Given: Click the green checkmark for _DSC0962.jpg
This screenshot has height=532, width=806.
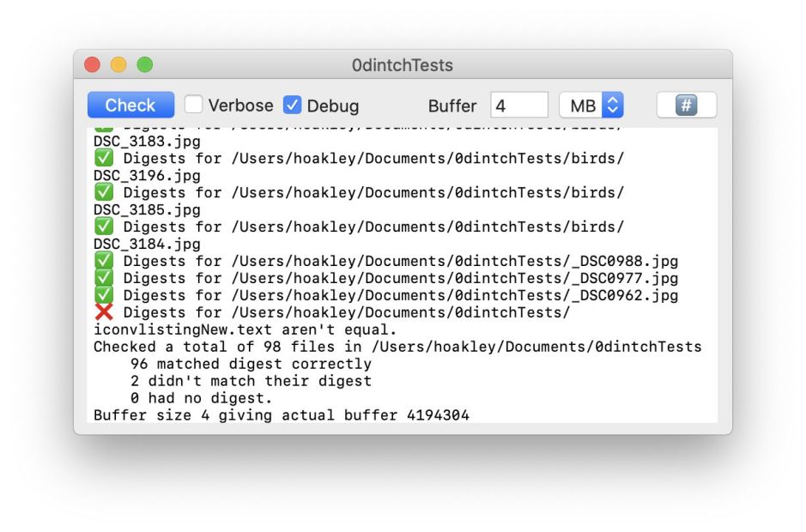Looking at the screenshot, I should [103, 295].
